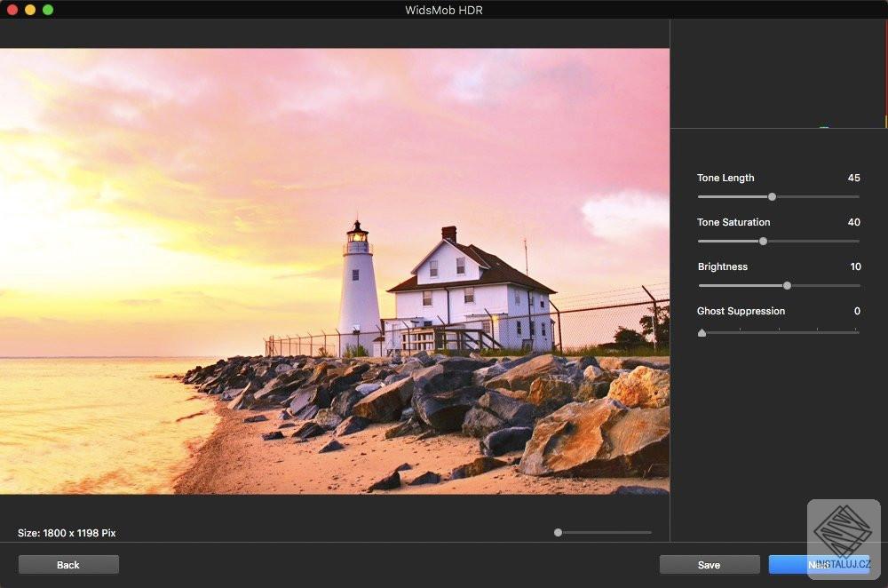Click the Brightness slider knob

(x=786, y=285)
